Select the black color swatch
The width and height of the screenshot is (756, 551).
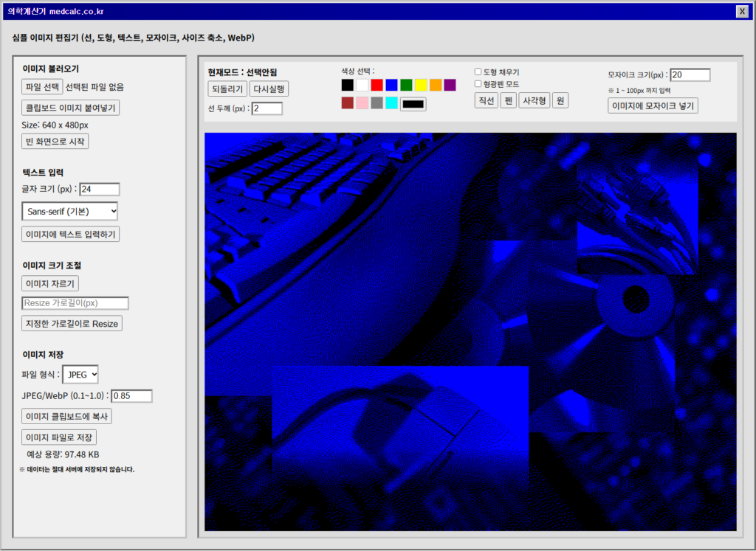(348, 86)
